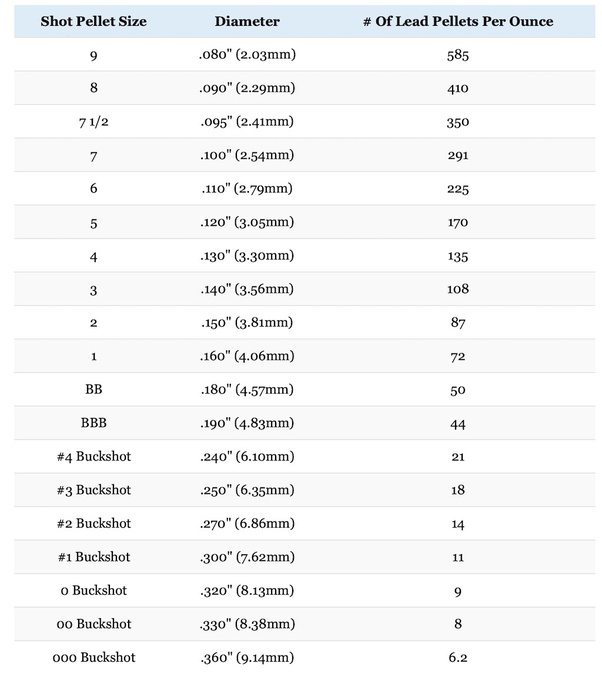Select the .080" (2.03mm) diameter cell

click(x=247, y=55)
